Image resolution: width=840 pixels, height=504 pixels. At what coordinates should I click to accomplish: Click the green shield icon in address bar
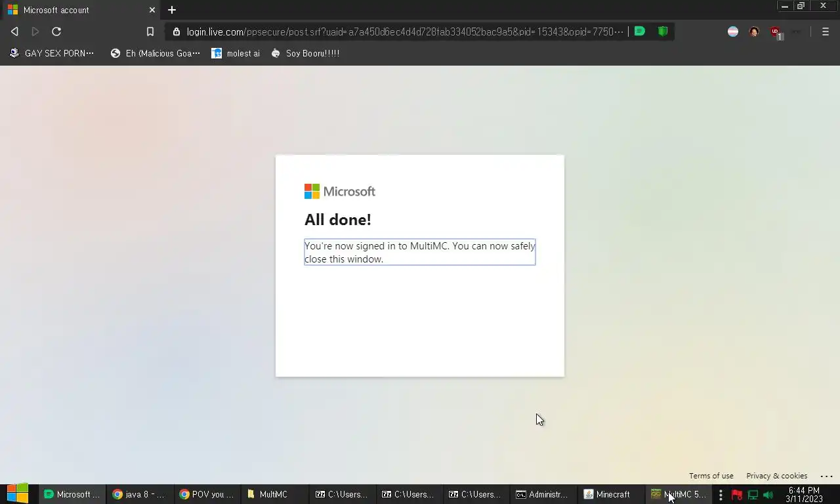pos(663,31)
